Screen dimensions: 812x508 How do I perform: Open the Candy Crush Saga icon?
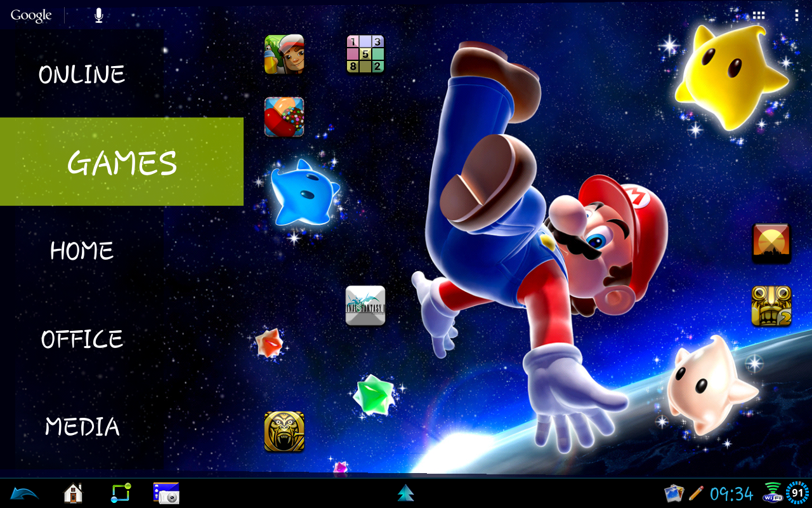(x=284, y=117)
